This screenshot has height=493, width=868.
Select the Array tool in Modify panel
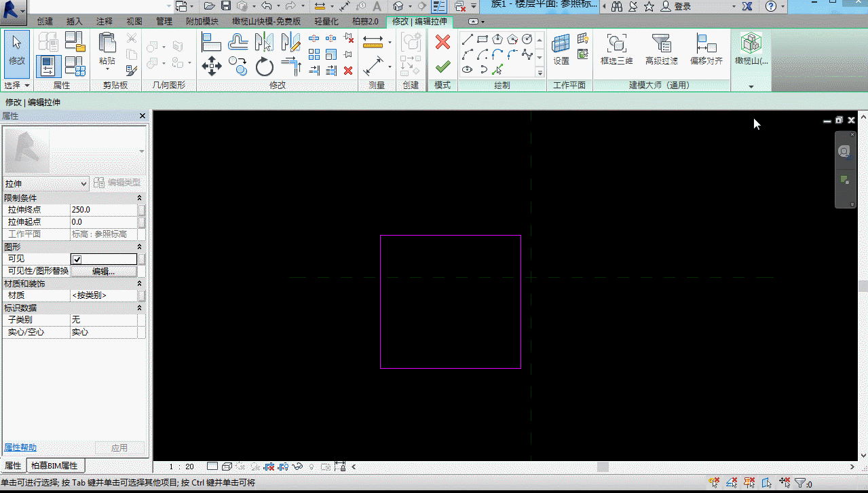pyautogui.click(x=314, y=54)
